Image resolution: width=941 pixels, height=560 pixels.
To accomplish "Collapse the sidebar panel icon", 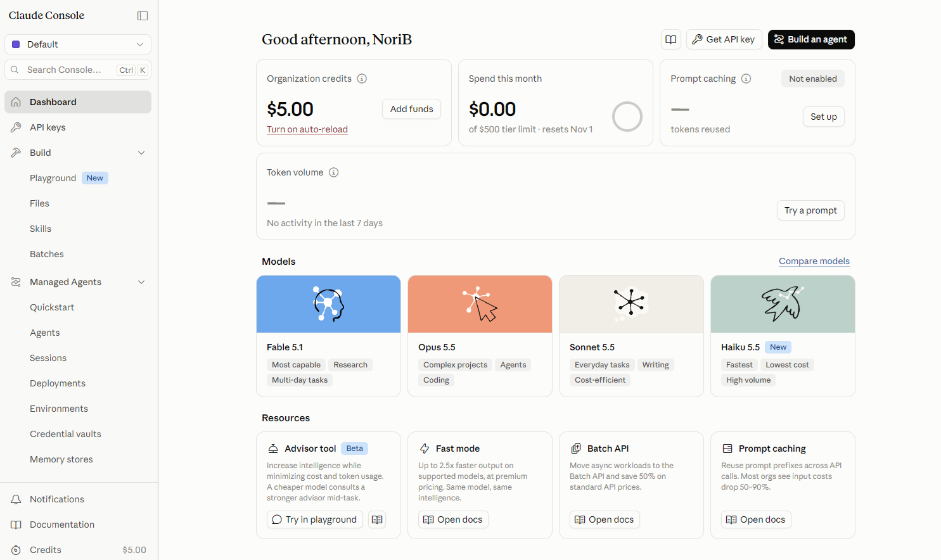I will pyautogui.click(x=143, y=16).
